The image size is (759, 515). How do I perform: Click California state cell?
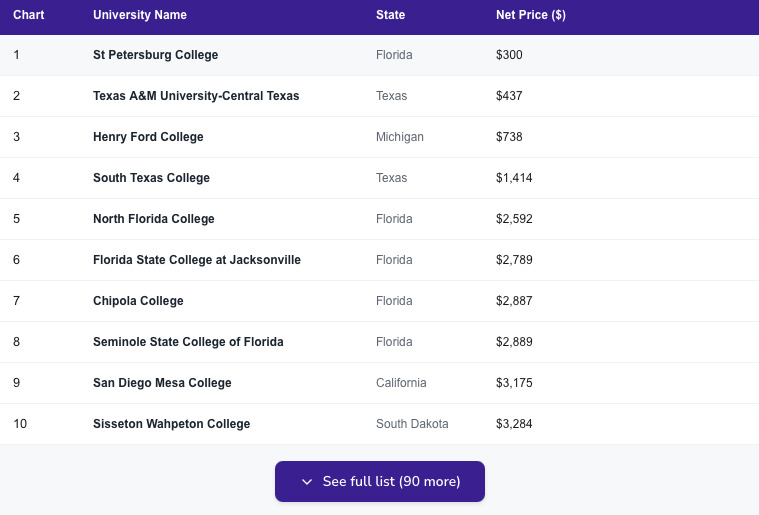pos(401,383)
